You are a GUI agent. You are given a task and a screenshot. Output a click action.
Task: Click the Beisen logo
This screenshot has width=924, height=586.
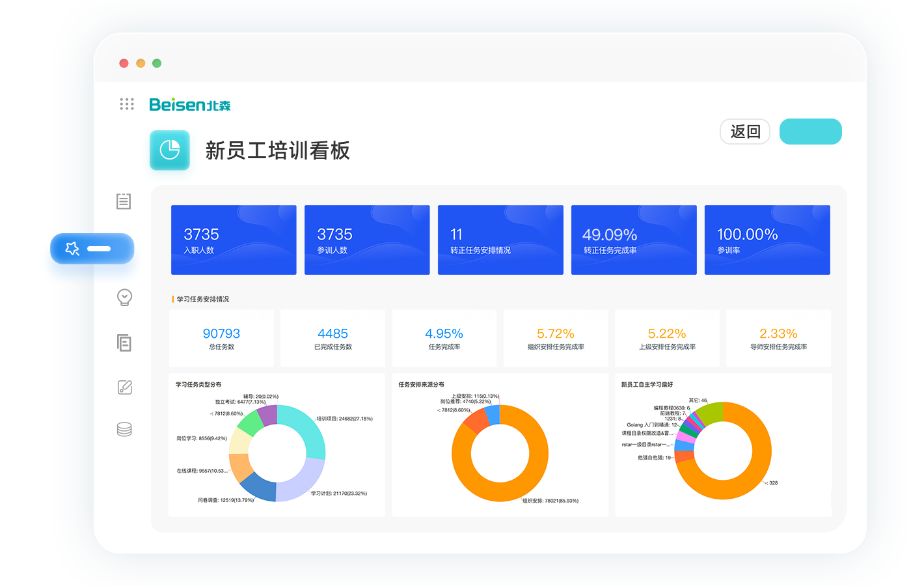click(189, 105)
